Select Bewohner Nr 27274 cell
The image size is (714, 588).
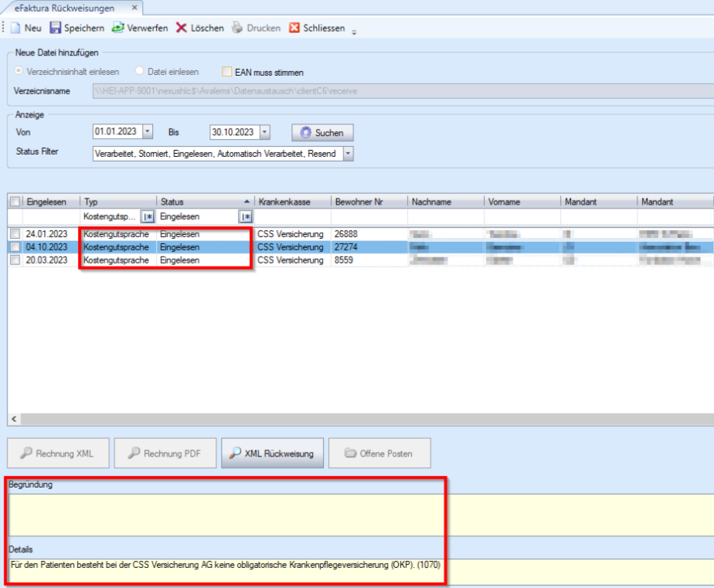[369, 247]
